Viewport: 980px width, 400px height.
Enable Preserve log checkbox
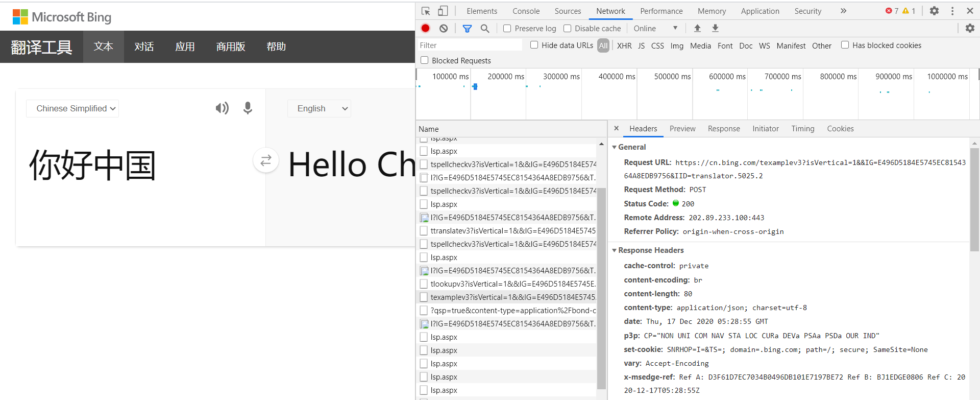click(x=507, y=29)
